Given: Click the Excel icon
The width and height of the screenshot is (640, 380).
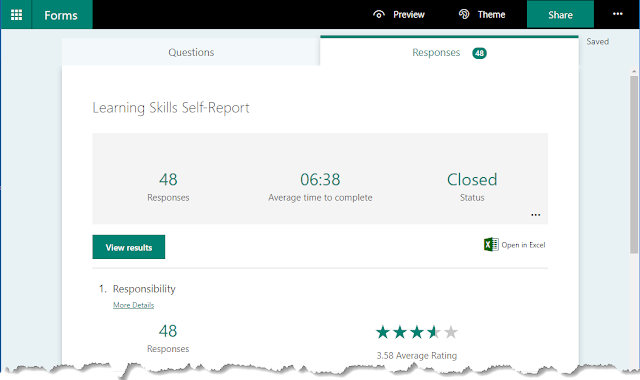Looking at the screenshot, I should (x=491, y=244).
